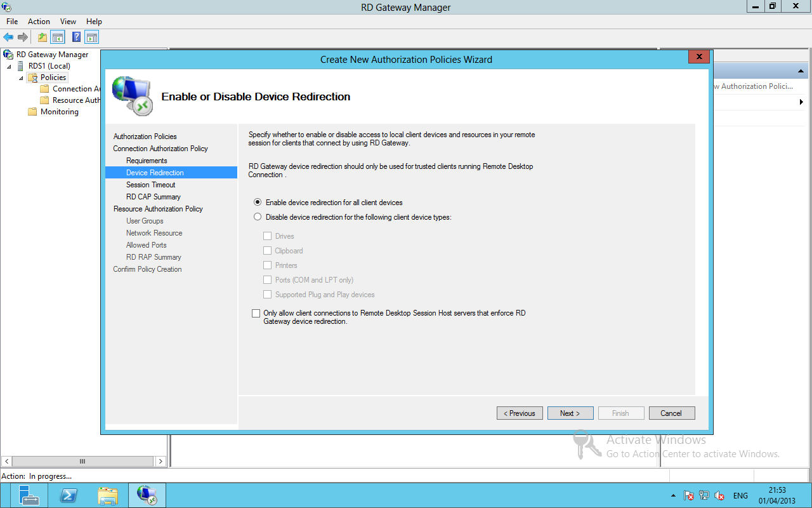The image size is (812, 508).
Task: Toggle the Show/Hide Action Pane toolbar icon
Action: [x=92, y=37]
